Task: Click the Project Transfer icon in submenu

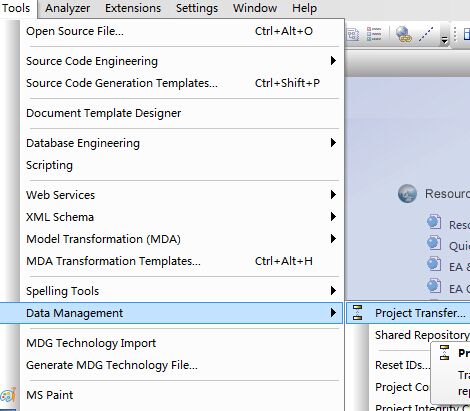Action: 358,313
